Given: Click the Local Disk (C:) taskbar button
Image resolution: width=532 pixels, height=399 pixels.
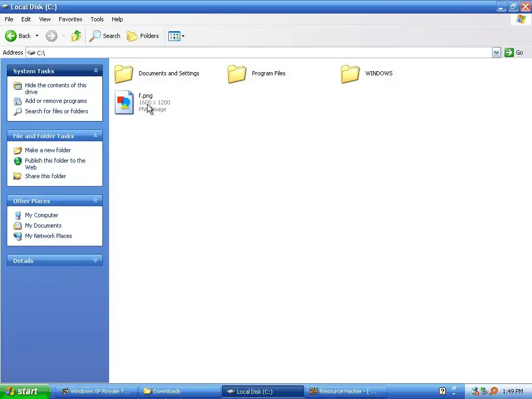Looking at the screenshot, I should click(262, 391).
